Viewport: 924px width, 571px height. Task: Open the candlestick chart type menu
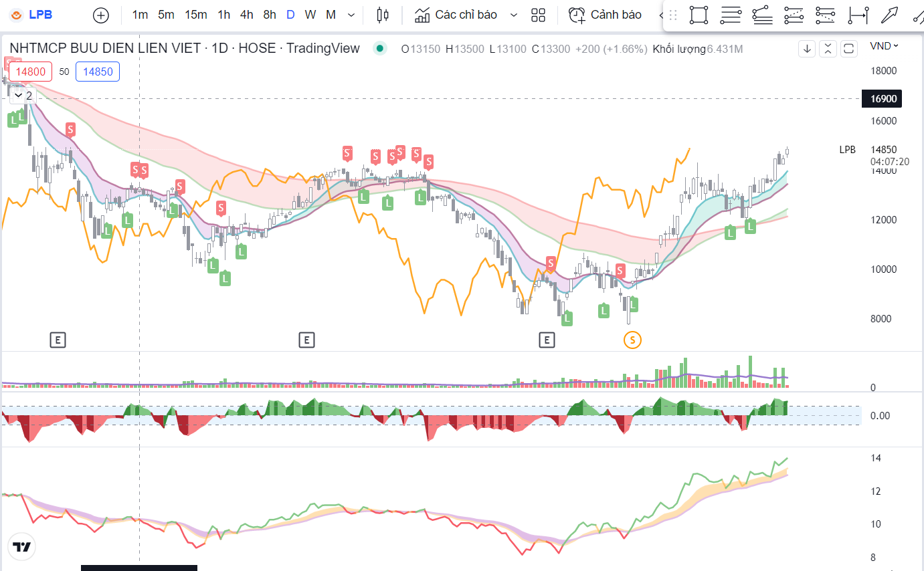click(x=382, y=15)
